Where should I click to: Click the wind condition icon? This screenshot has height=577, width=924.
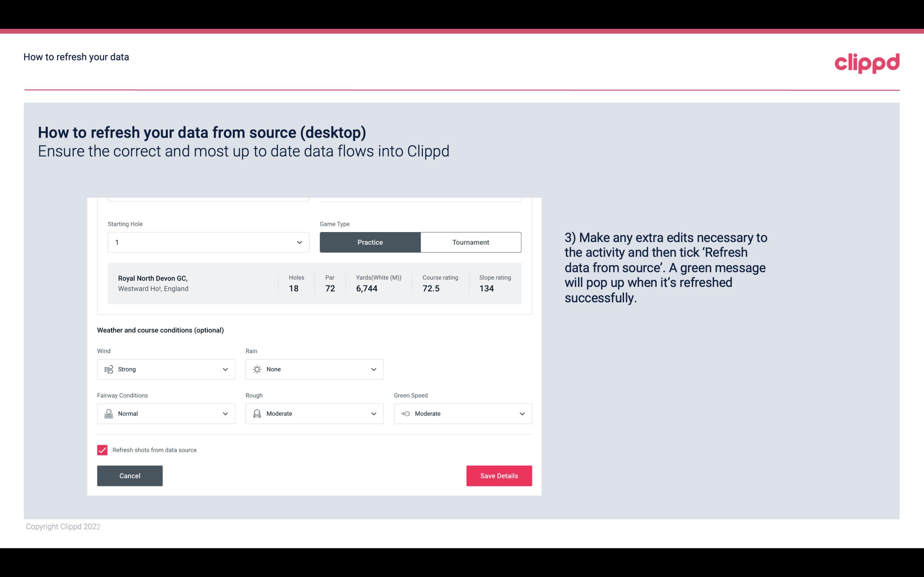click(x=108, y=369)
